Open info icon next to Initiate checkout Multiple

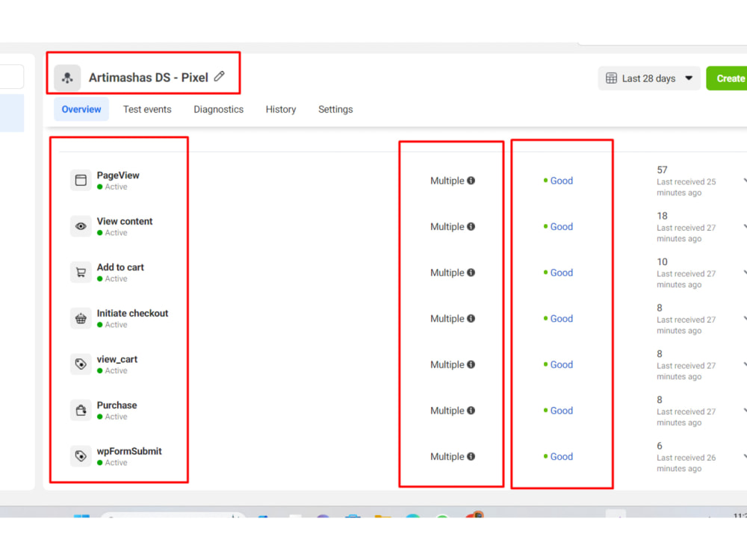point(471,319)
